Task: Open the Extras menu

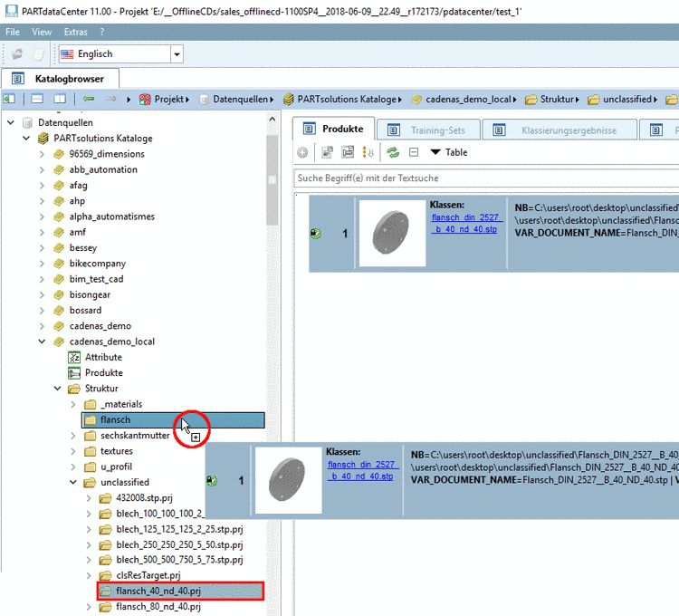Action: click(x=76, y=32)
